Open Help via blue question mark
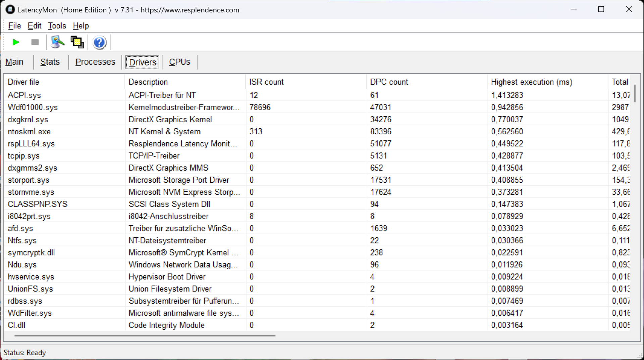Image resolution: width=644 pixels, height=360 pixels. coord(100,43)
